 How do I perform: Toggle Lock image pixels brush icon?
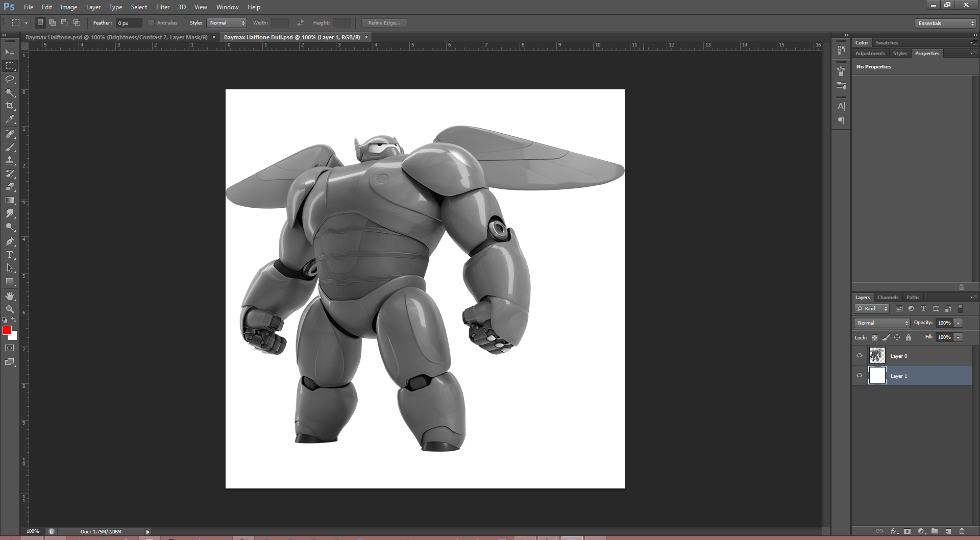[x=886, y=337]
